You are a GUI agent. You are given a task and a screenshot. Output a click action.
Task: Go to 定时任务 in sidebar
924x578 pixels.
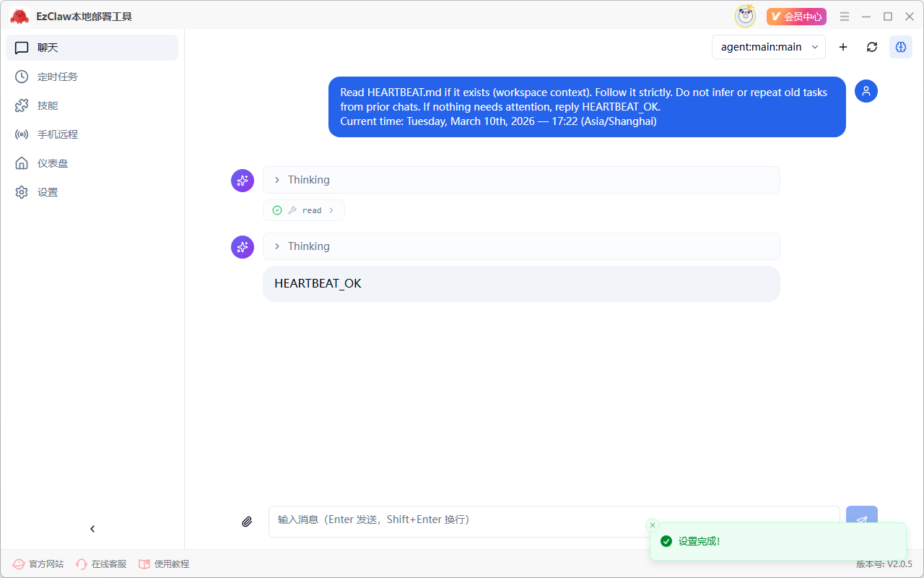[x=57, y=77]
